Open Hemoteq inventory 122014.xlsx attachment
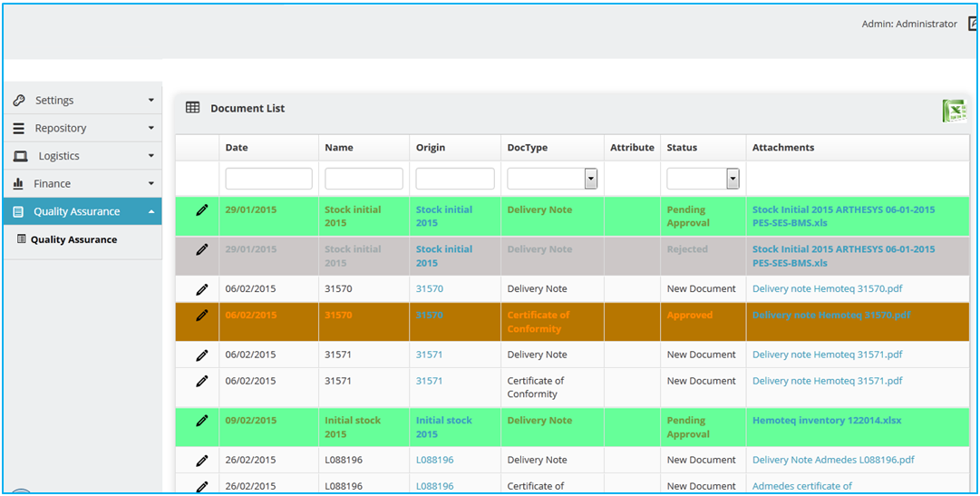The image size is (980, 496). (826, 421)
